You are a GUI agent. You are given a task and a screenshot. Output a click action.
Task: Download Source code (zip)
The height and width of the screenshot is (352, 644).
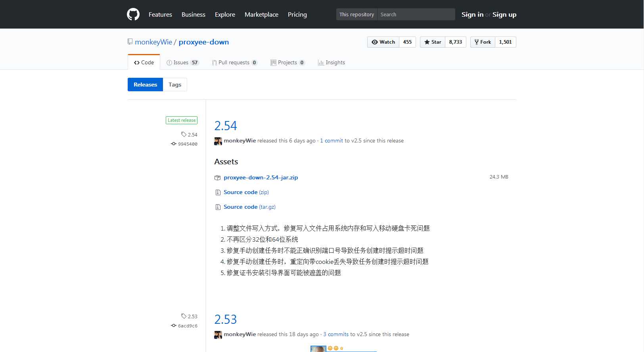(246, 192)
